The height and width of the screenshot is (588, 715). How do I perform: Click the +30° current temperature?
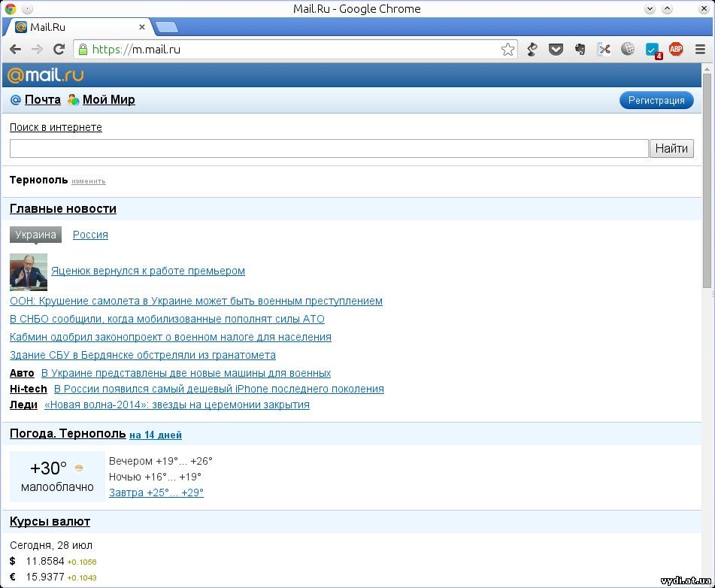(48, 468)
